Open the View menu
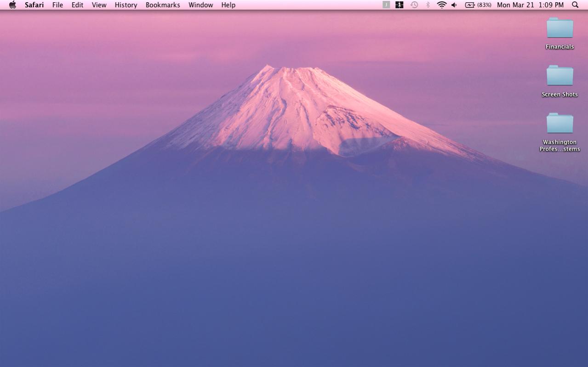This screenshot has height=367, width=588. tap(99, 5)
